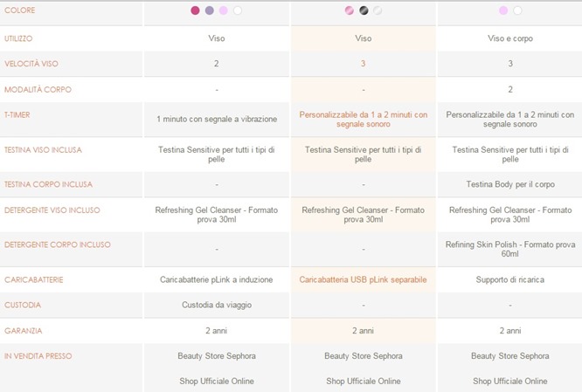The height and width of the screenshot is (392, 582).
Task: Choose the white swatch in last column
Action: [517, 10]
